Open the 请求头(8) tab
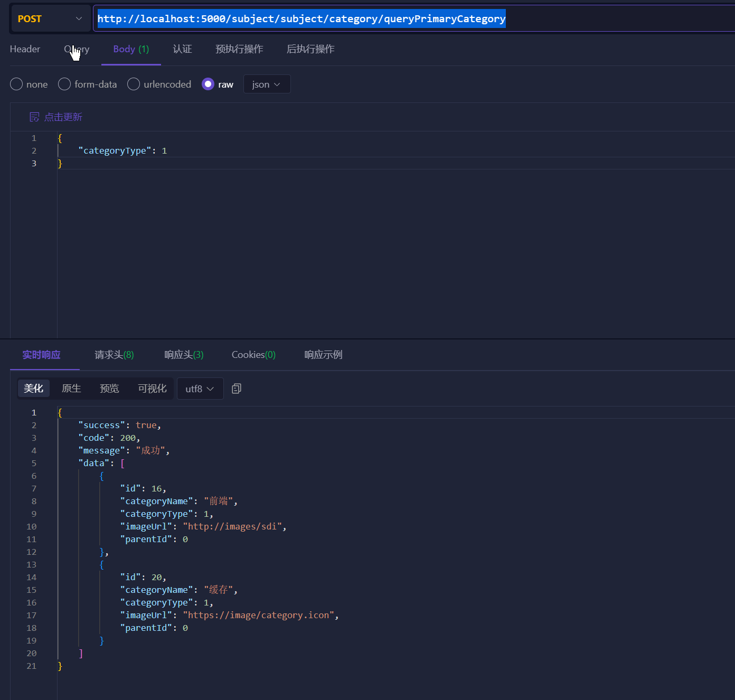The width and height of the screenshot is (735, 700). (114, 355)
